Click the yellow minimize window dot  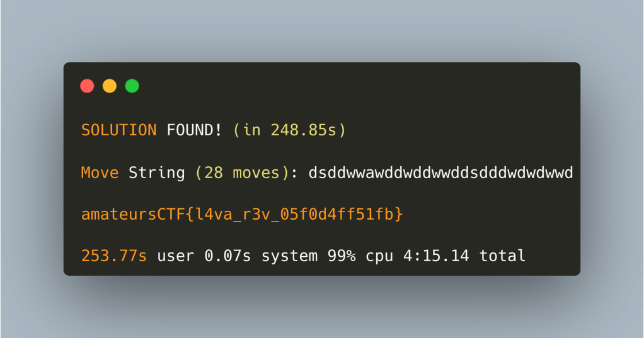pyautogui.click(x=110, y=86)
